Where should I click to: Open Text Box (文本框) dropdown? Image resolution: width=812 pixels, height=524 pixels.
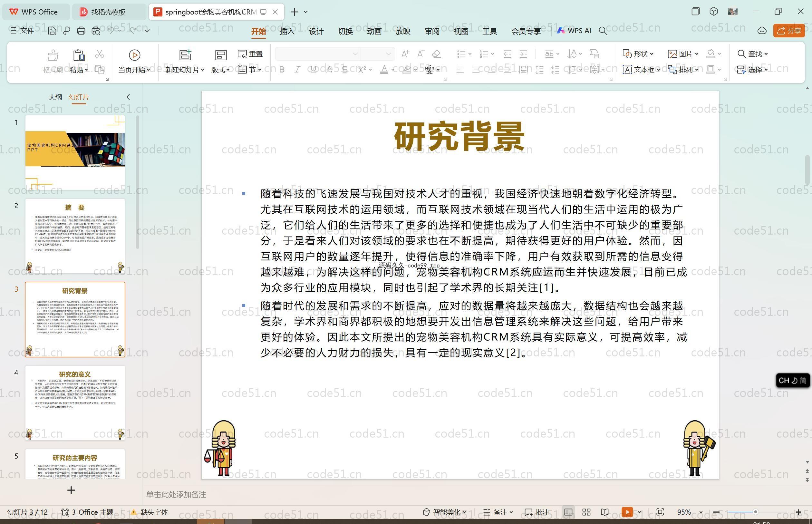pyautogui.click(x=641, y=69)
